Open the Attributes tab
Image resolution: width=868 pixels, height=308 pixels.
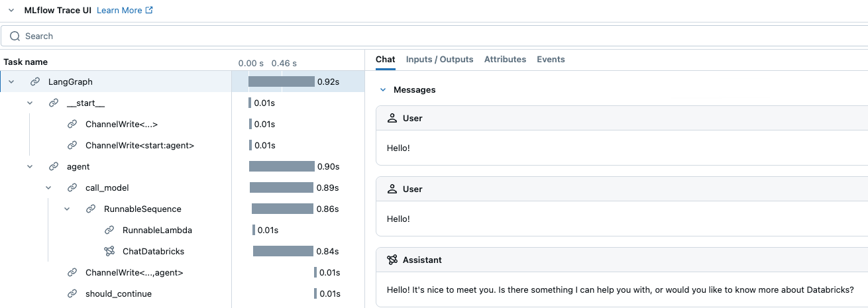tap(505, 60)
